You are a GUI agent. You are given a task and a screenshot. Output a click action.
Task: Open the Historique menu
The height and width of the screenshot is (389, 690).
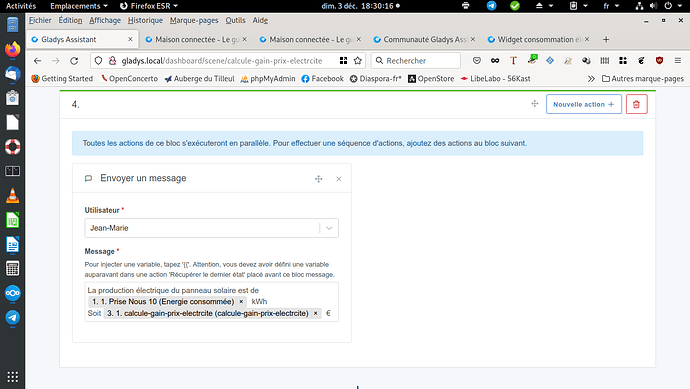[x=145, y=20]
